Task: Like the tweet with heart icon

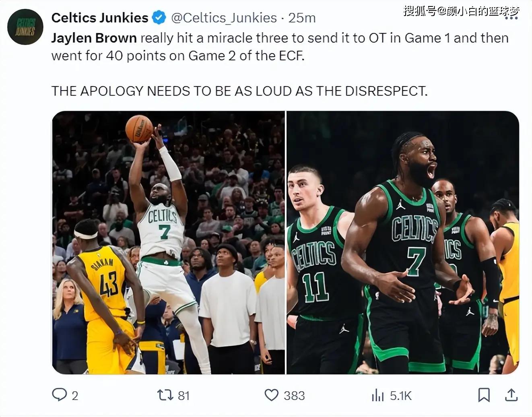Action: 271,395
